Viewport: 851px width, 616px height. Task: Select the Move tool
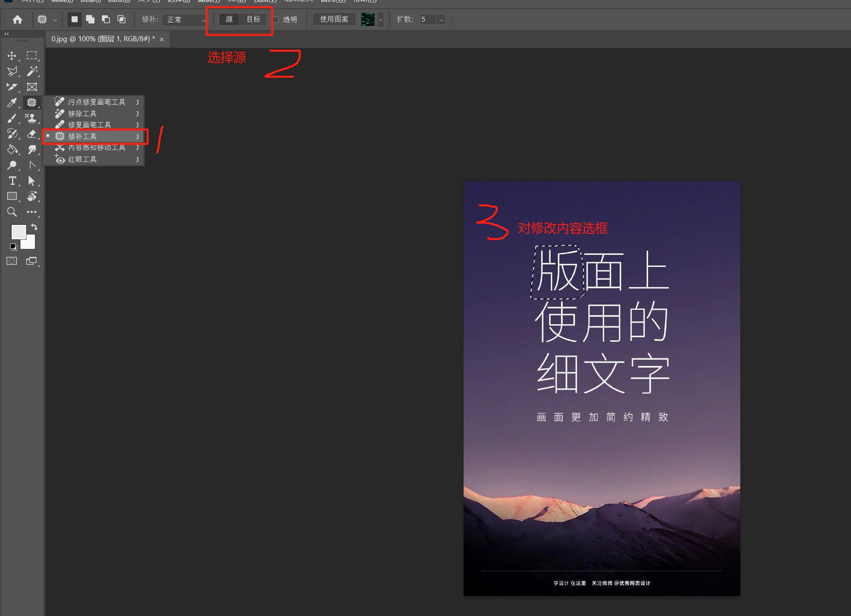12,56
